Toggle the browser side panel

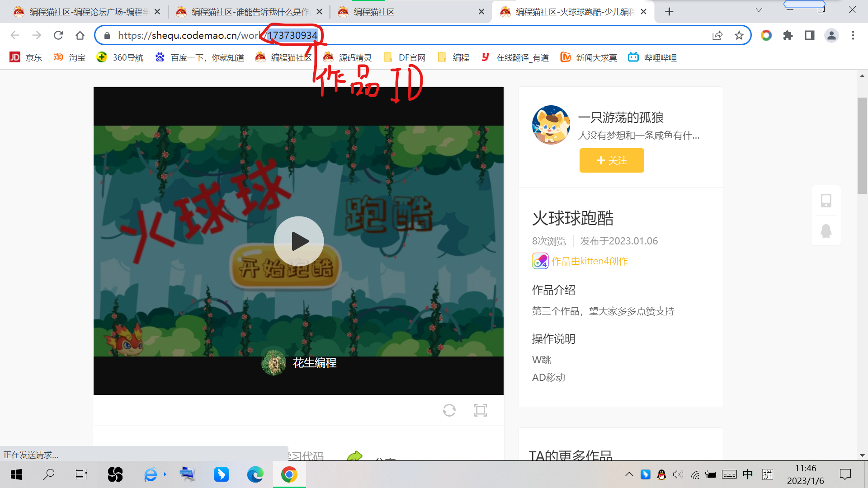tap(810, 35)
